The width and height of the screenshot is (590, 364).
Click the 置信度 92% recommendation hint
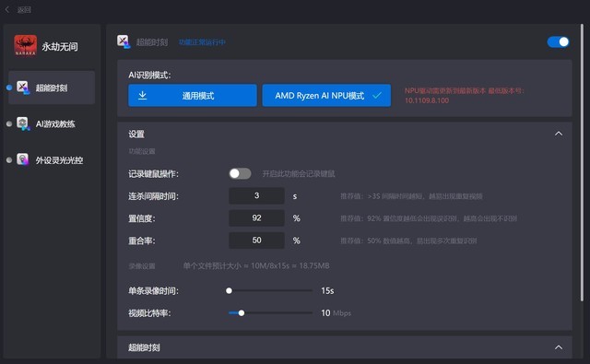pyautogui.click(x=429, y=218)
